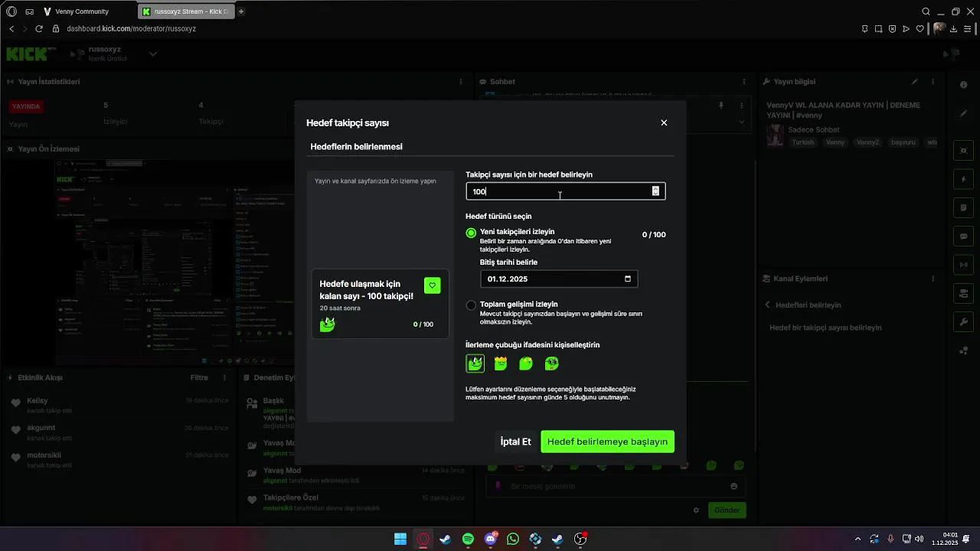Open Yayın İstatistikleri panel three-dot menu
The width and height of the screenshot is (980, 551).
point(461,81)
